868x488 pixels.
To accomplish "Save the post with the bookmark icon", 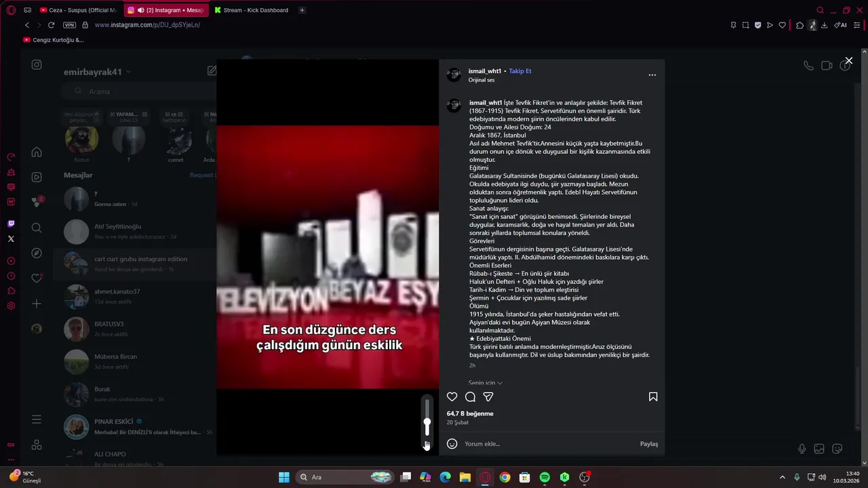I will coord(653,396).
